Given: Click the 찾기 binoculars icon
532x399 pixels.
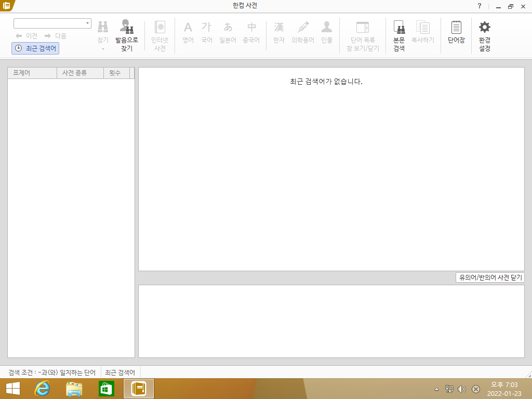Looking at the screenshot, I should point(103,27).
